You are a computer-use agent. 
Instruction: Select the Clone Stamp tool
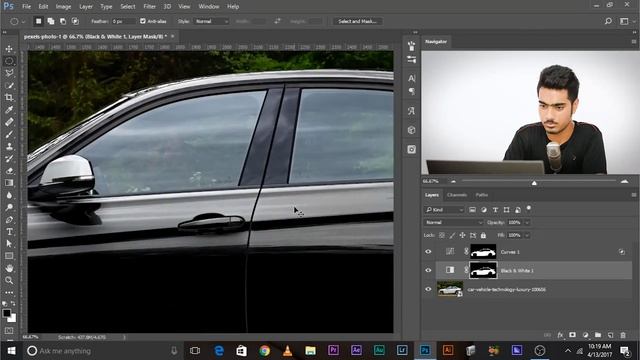pos(9,147)
